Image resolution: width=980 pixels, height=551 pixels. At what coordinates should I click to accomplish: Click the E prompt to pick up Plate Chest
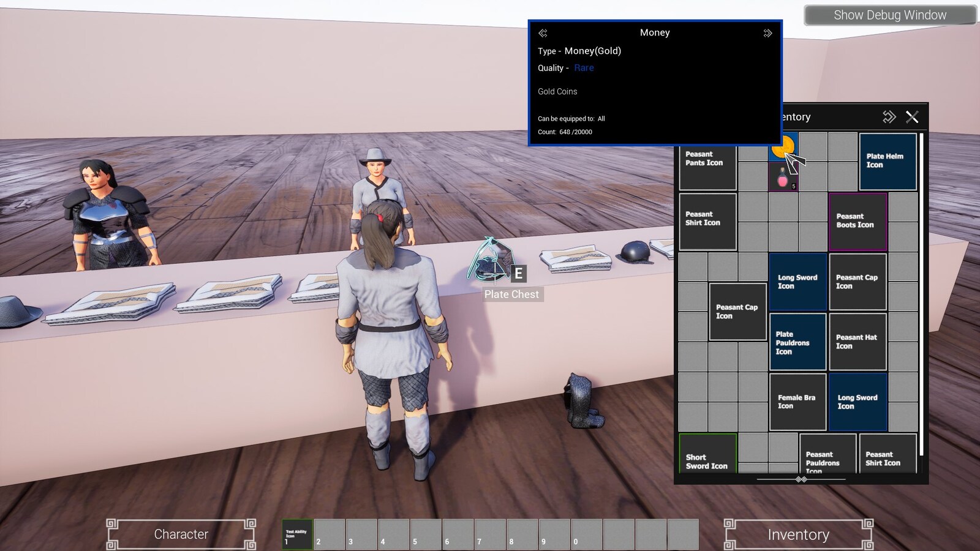[518, 274]
